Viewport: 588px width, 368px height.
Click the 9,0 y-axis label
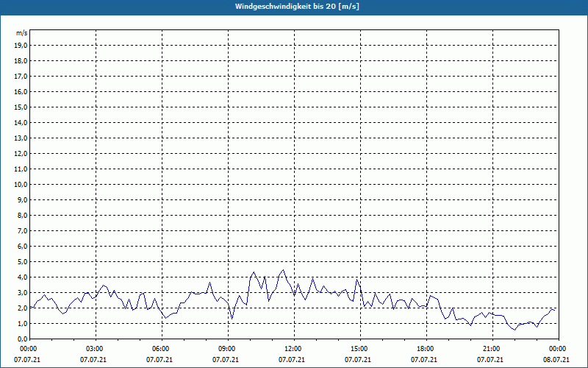(x=22, y=199)
